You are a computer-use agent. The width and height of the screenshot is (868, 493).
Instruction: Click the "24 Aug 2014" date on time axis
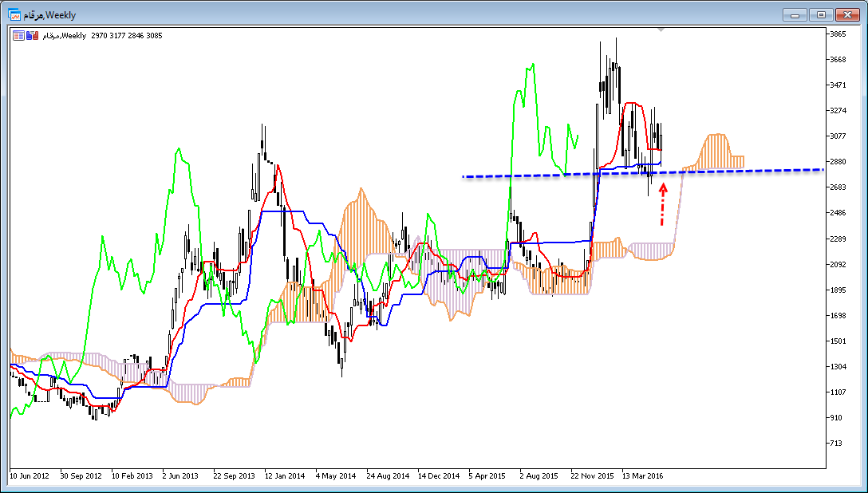click(388, 475)
